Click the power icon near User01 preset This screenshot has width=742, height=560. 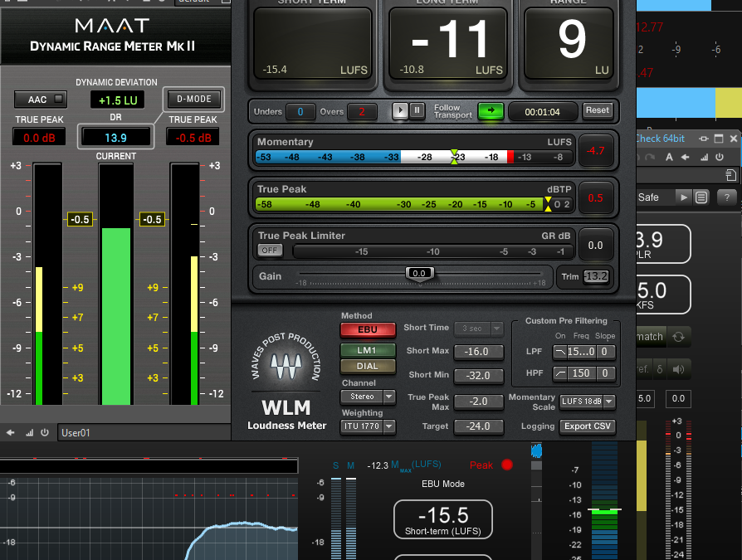48,432
